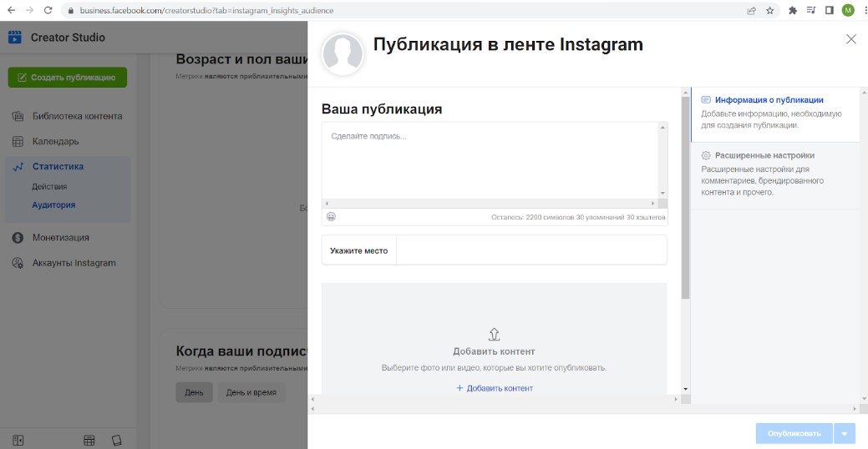Expand the dropdown arrow beside Опубликовать
868x449 pixels.
[846, 433]
